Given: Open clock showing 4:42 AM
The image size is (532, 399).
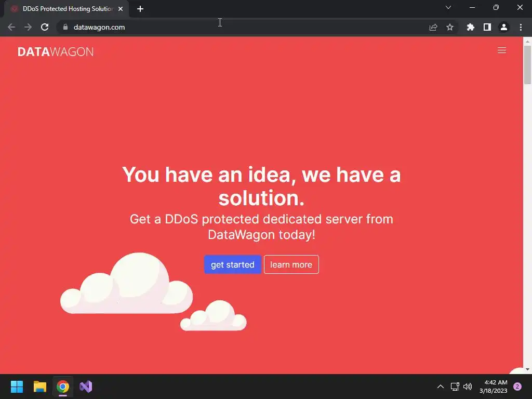Looking at the screenshot, I should (x=494, y=387).
